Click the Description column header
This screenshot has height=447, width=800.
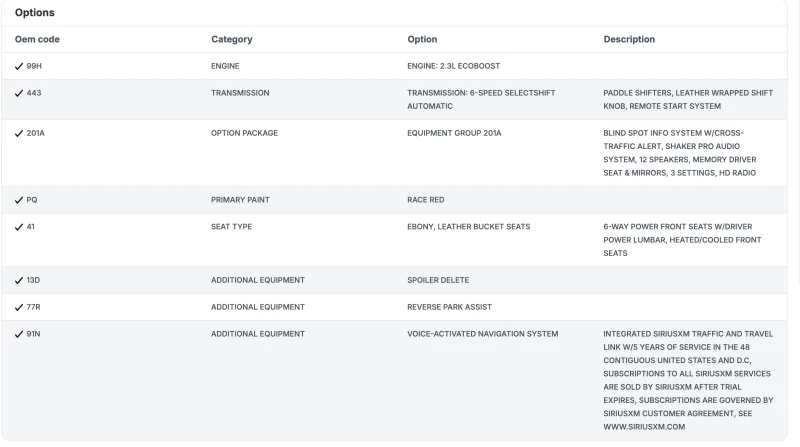click(629, 39)
